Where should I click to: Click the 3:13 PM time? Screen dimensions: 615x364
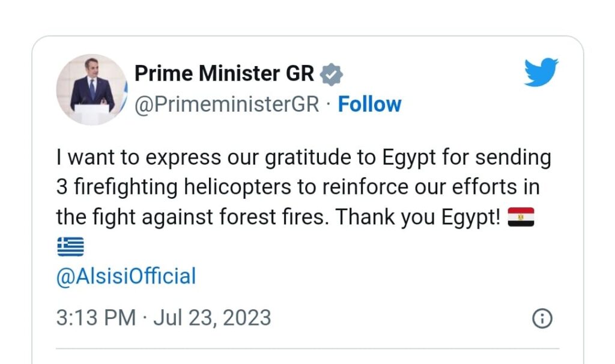click(x=96, y=318)
